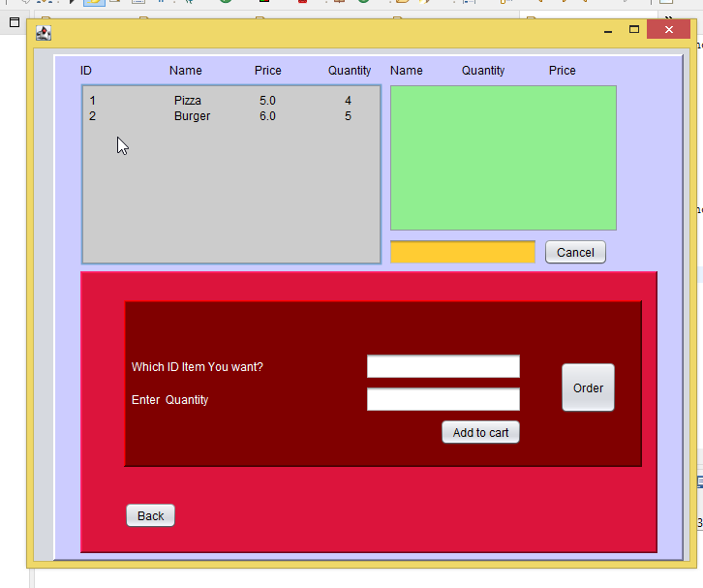Click the Price header above the cart list
This screenshot has height=588, width=703.
562,71
